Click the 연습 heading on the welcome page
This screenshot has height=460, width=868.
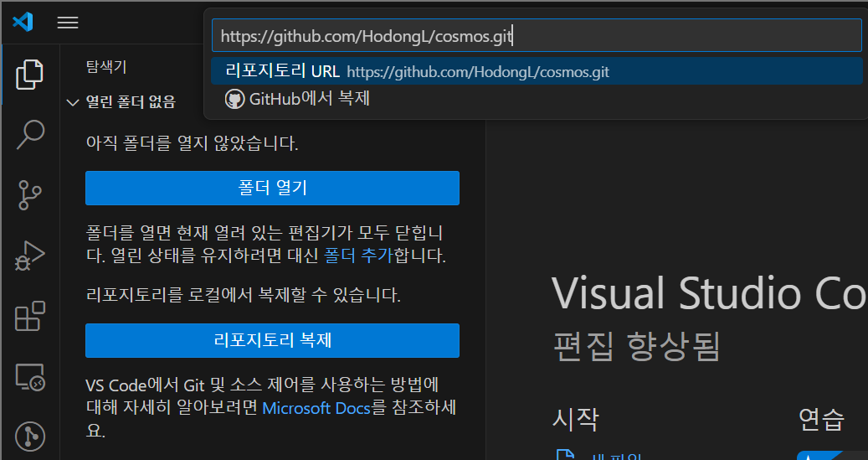(821, 418)
